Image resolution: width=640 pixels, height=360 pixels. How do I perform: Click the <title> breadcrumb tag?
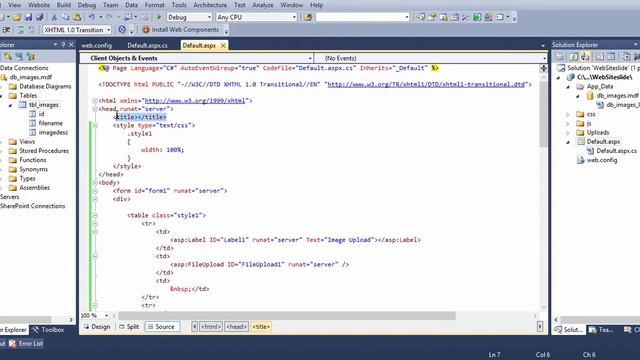[x=261, y=327]
